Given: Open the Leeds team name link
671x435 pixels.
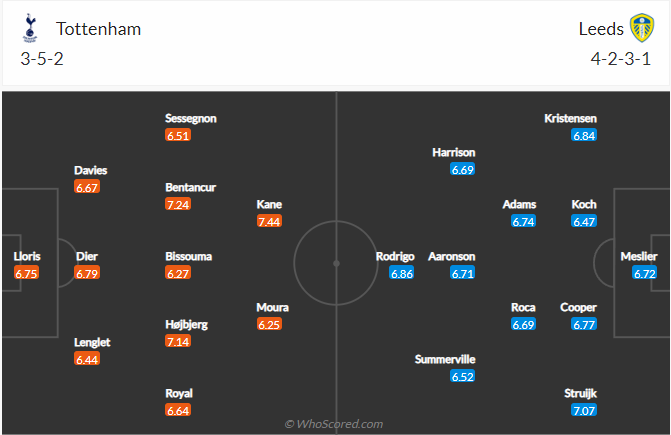Looking at the screenshot, I should [x=600, y=29].
